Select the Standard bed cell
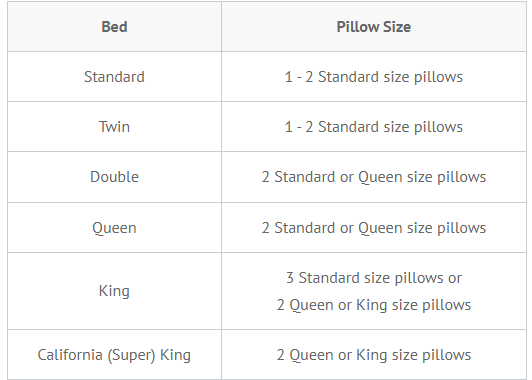The height and width of the screenshot is (380, 532). click(x=114, y=77)
